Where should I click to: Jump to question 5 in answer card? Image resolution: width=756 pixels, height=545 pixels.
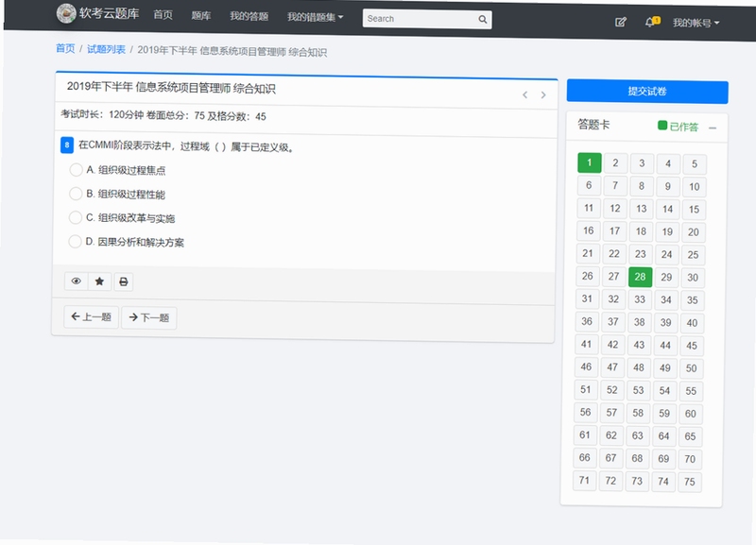click(x=695, y=163)
